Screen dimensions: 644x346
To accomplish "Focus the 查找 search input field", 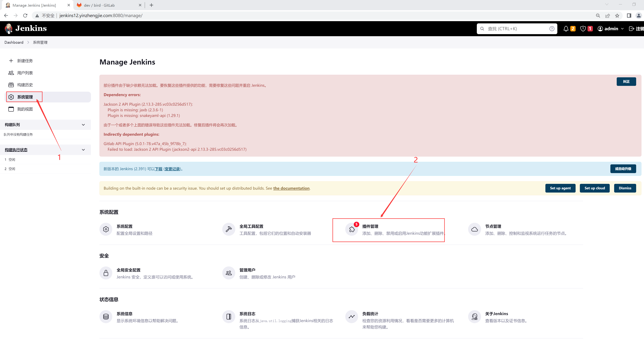I will (515, 29).
